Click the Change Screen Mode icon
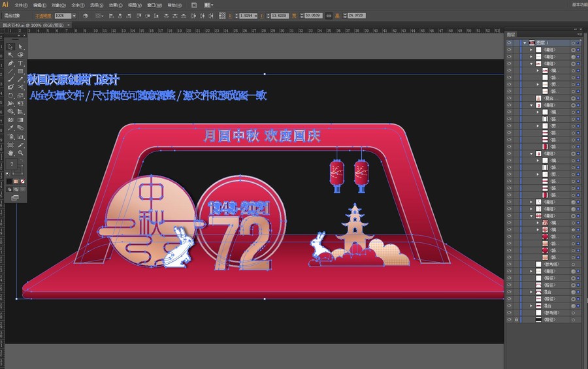The image size is (588, 369). tap(15, 198)
